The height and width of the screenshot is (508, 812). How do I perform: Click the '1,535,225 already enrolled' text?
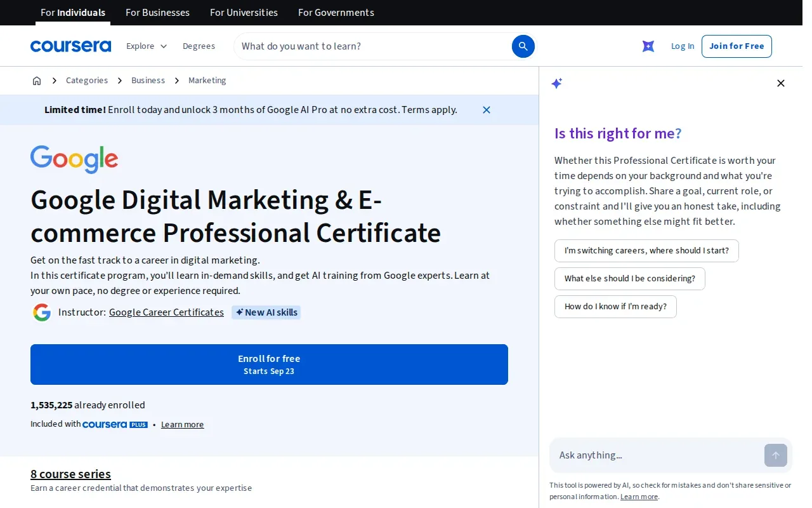88,405
